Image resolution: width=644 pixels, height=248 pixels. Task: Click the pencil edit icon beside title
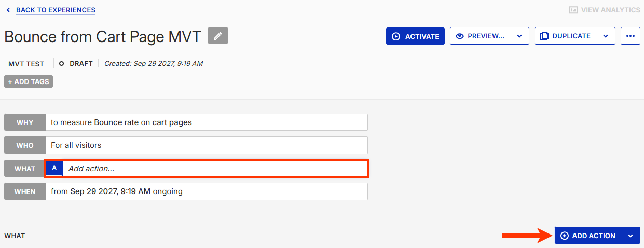(218, 36)
